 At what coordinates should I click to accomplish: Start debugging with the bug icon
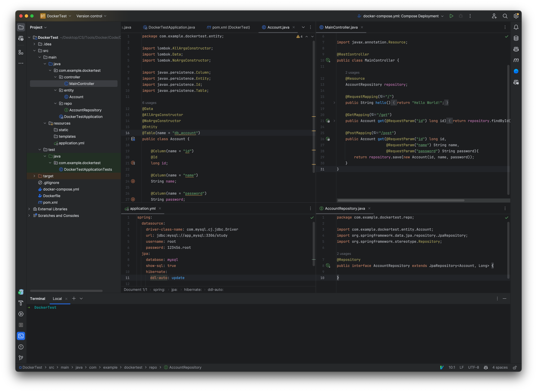coord(461,16)
